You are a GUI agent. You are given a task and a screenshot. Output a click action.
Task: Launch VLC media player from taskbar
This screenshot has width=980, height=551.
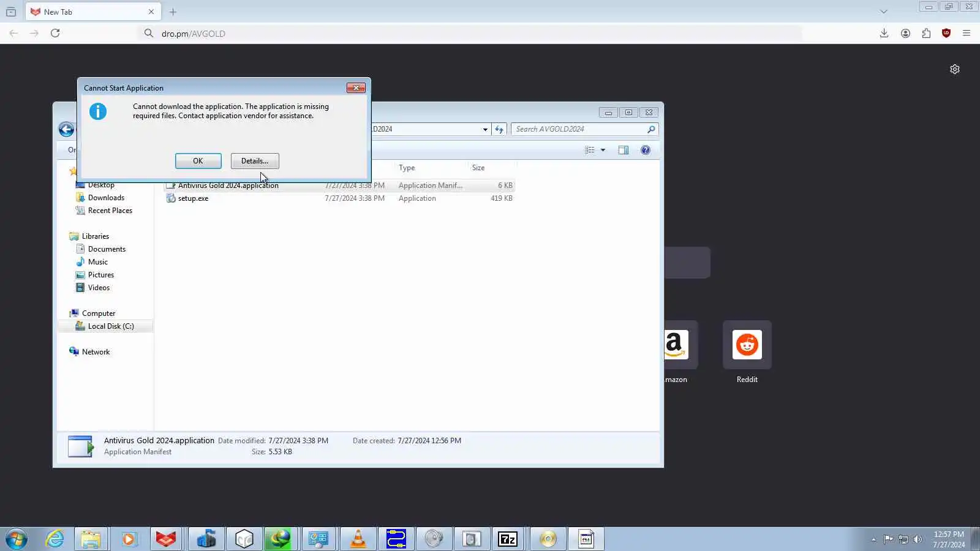click(x=358, y=539)
